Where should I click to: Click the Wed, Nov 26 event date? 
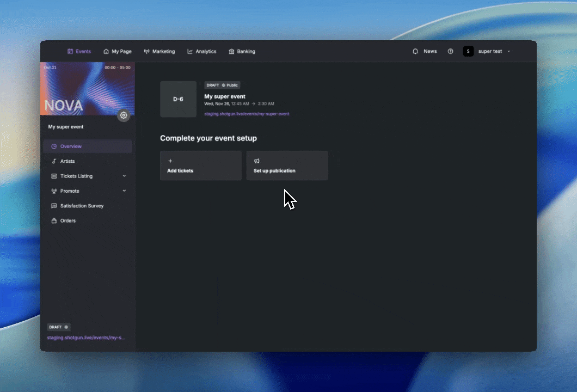tap(217, 104)
